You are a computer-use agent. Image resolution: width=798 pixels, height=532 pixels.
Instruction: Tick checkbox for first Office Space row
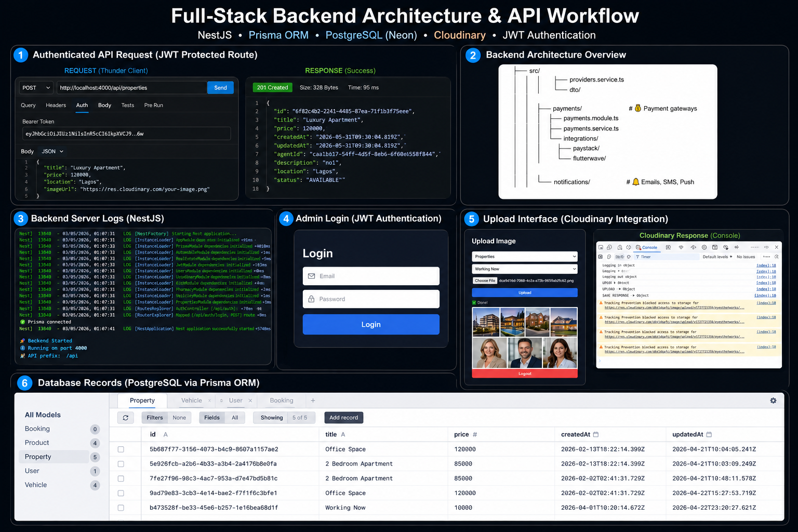point(121,449)
